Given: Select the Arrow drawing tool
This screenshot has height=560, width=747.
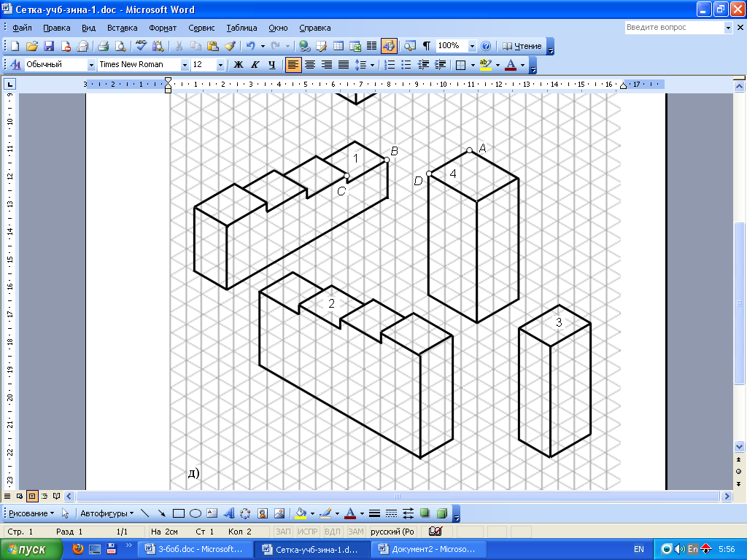Looking at the screenshot, I should 162,513.
